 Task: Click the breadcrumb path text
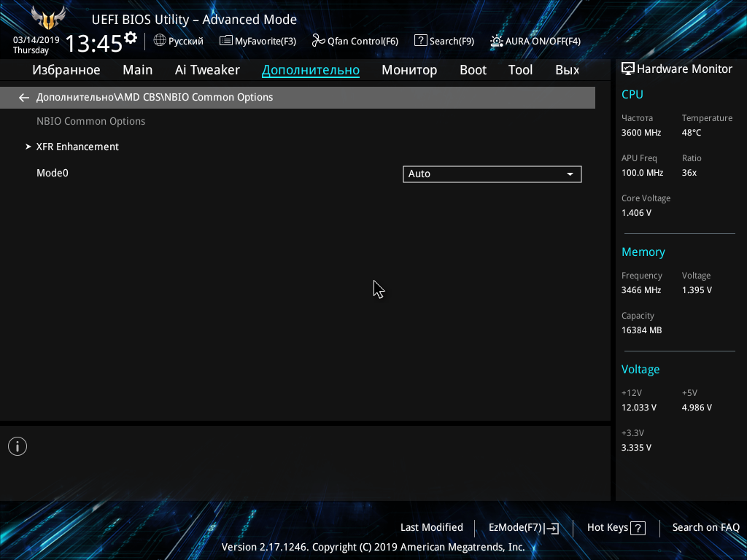pyautogui.click(x=155, y=97)
